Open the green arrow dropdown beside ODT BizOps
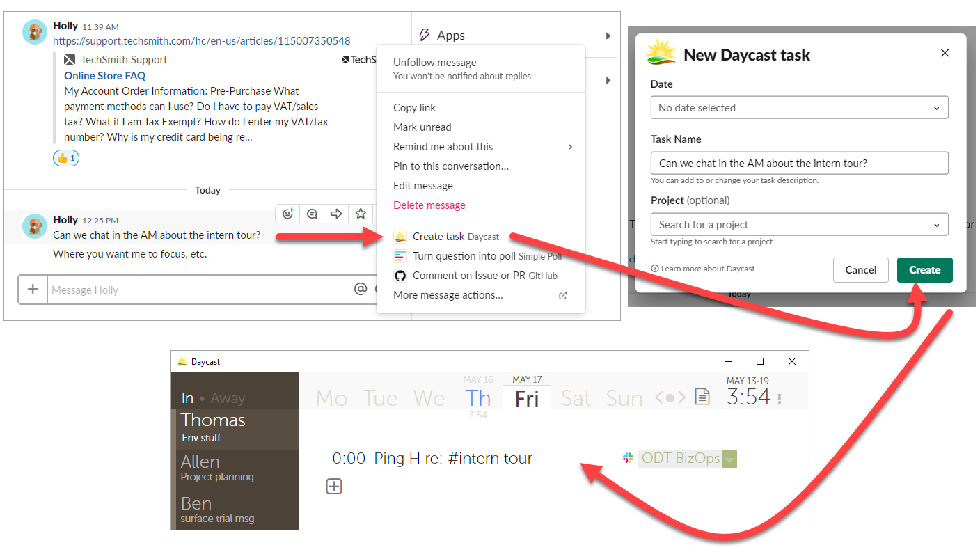The image size is (980, 552). pyautogui.click(x=729, y=459)
